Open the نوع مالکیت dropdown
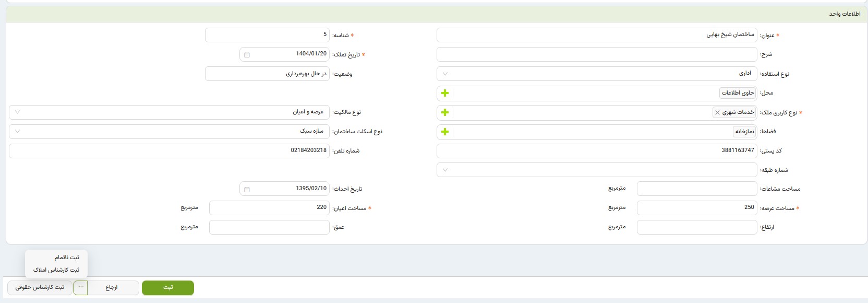The width and height of the screenshot is (868, 303). pyautogui.click(x=17, y=112)
